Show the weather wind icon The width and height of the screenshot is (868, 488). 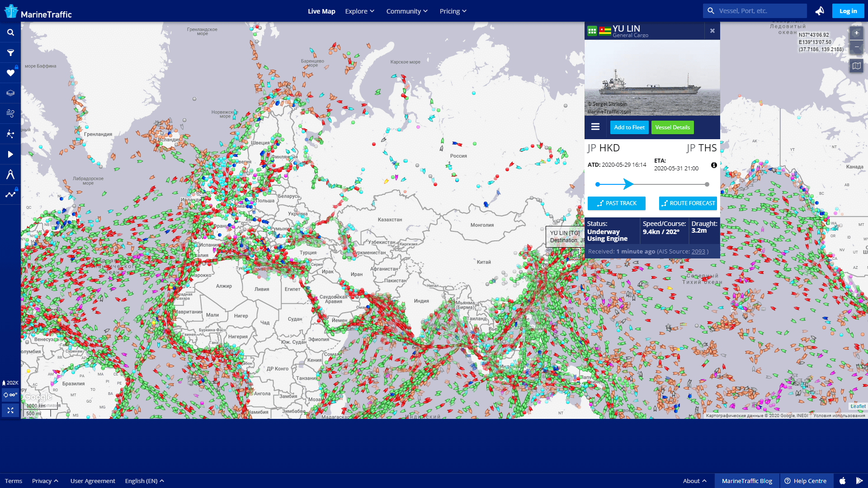pos(10,113)
